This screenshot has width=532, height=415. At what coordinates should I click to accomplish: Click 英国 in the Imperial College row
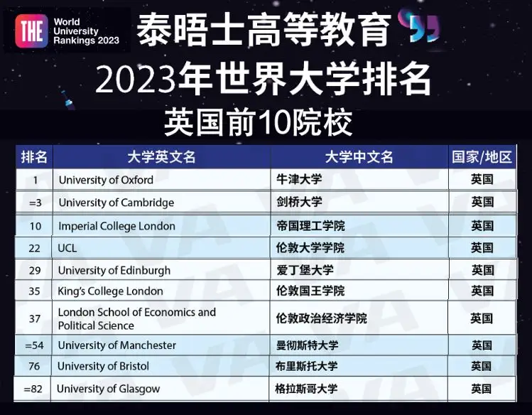(482, 226)
